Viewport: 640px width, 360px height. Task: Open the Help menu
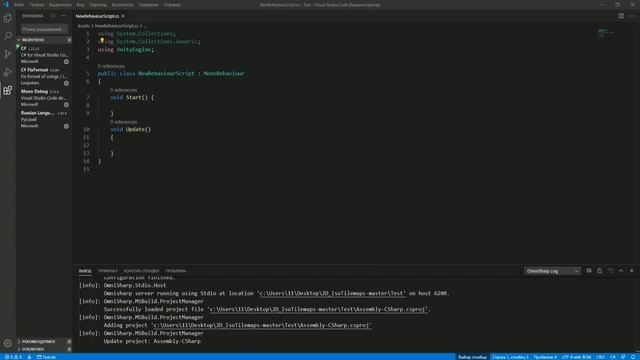pos(172,5)
